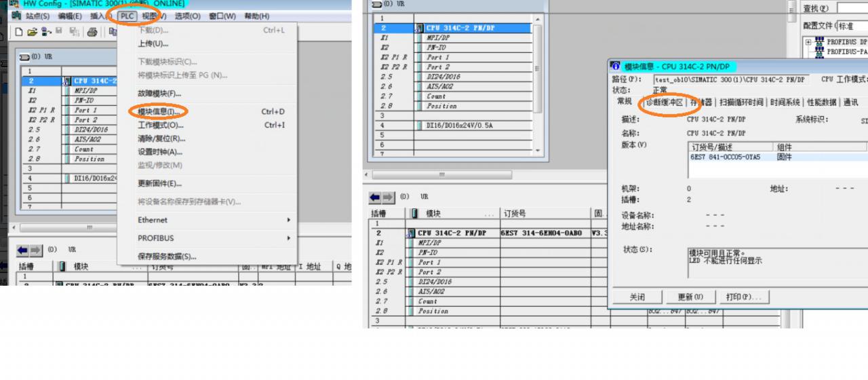
Task: Choose 上传(U)... from PLC menu
Action: click(x=207, y=43)
